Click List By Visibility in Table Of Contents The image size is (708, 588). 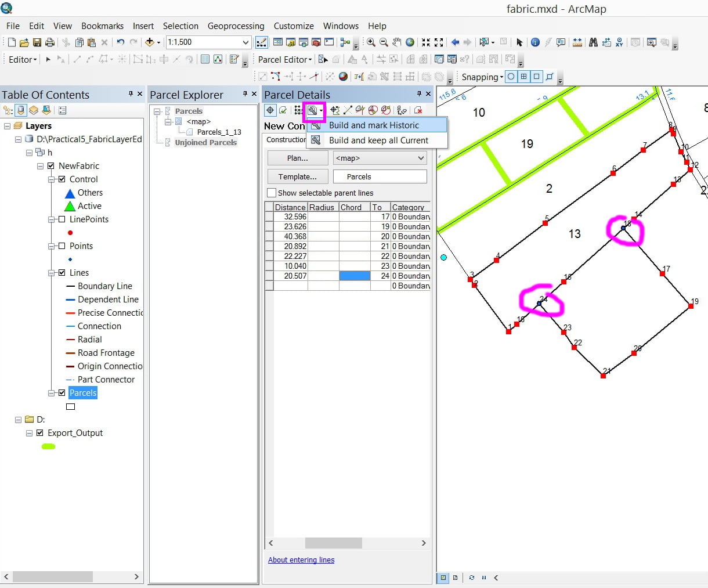(34, 110)
